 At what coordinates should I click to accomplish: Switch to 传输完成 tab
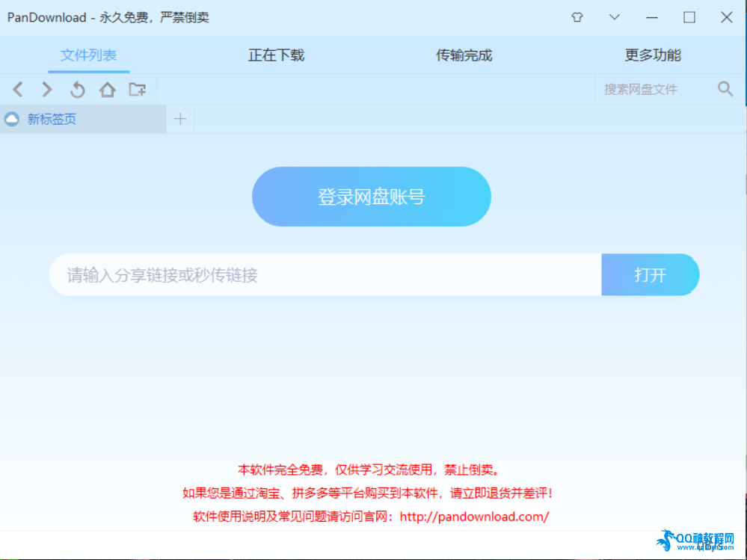point(464,55)
